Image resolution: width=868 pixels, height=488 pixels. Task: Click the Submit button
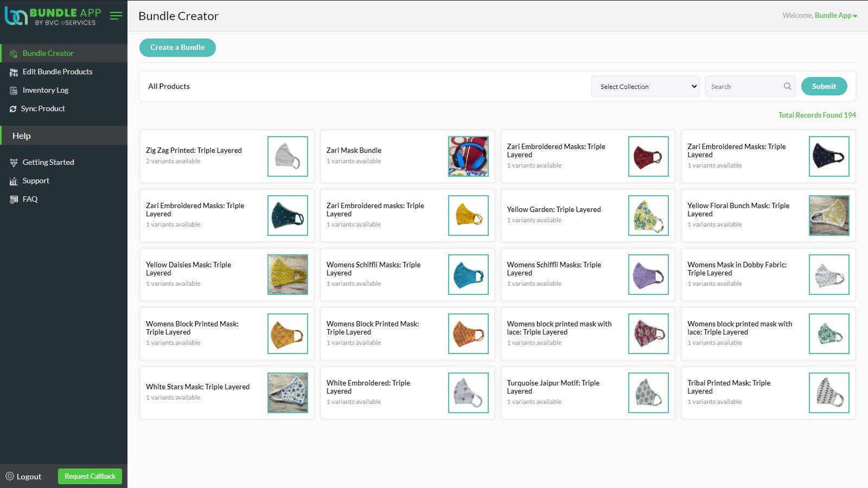point(824,86)
